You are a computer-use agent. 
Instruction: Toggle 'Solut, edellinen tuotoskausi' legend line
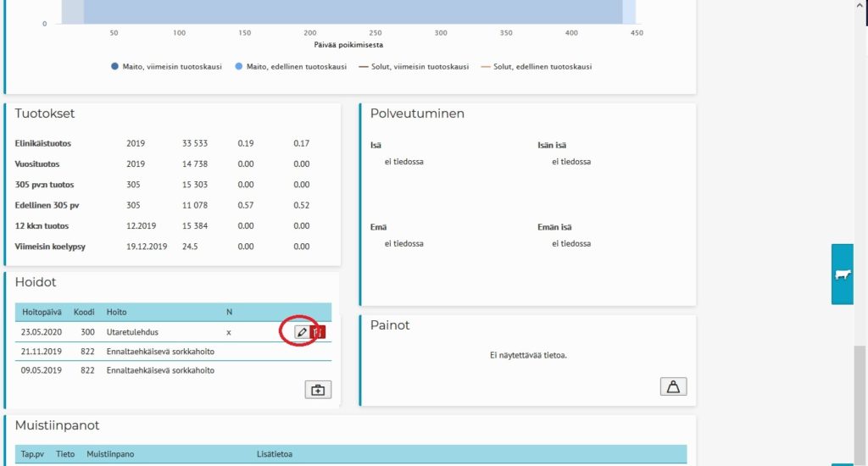pyautogui.click(x=536, y=67)
